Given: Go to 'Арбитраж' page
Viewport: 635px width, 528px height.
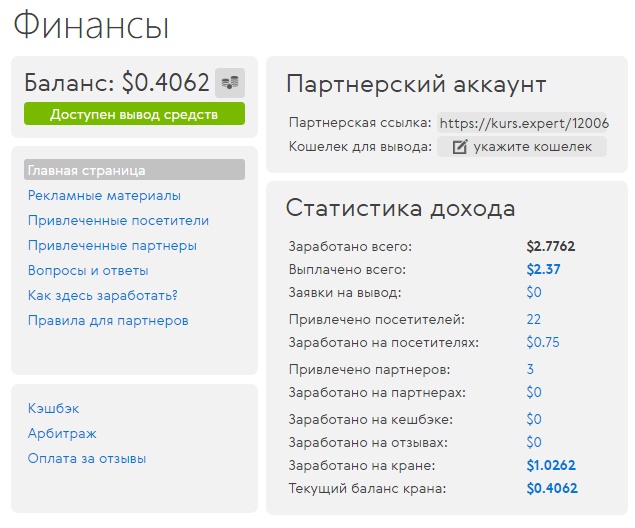Looking at the screenshot, I should pyautogui.click(x=62, y=434).
